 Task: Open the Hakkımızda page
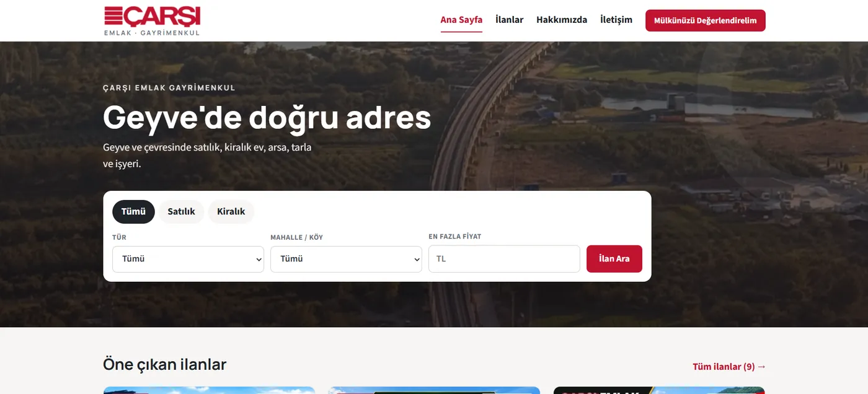click(562, 20)
